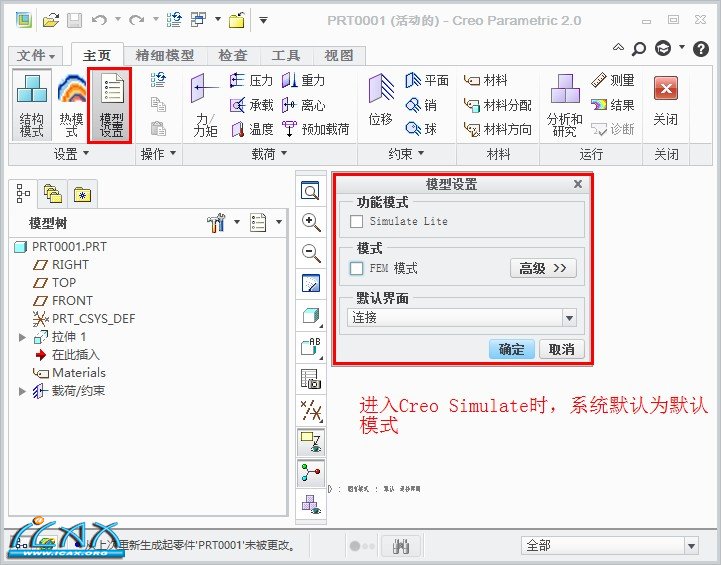This screenshot has height=565, width=721.
Task: Switch to the 主页 home tab
Action: [x=97, y=56]
